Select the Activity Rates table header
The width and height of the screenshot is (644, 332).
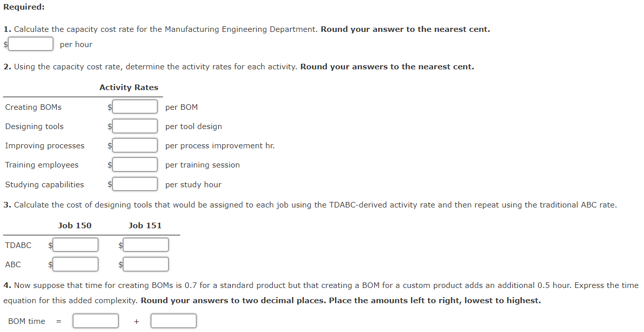[129, 87]
